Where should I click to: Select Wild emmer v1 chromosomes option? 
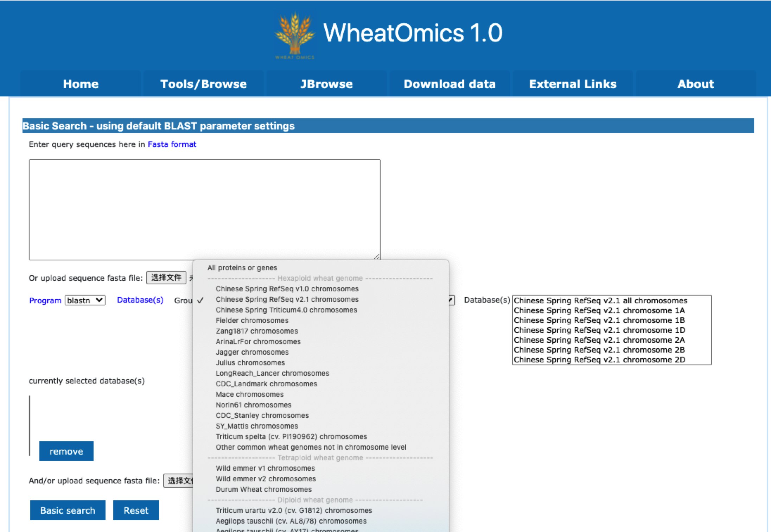(265, 468)
